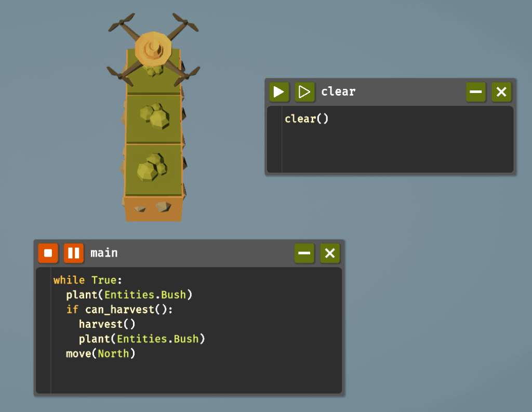Image resolution: width=532 pixels, height=412 pixels.
Task: Click the harvest() line in main
Action: 107,325
